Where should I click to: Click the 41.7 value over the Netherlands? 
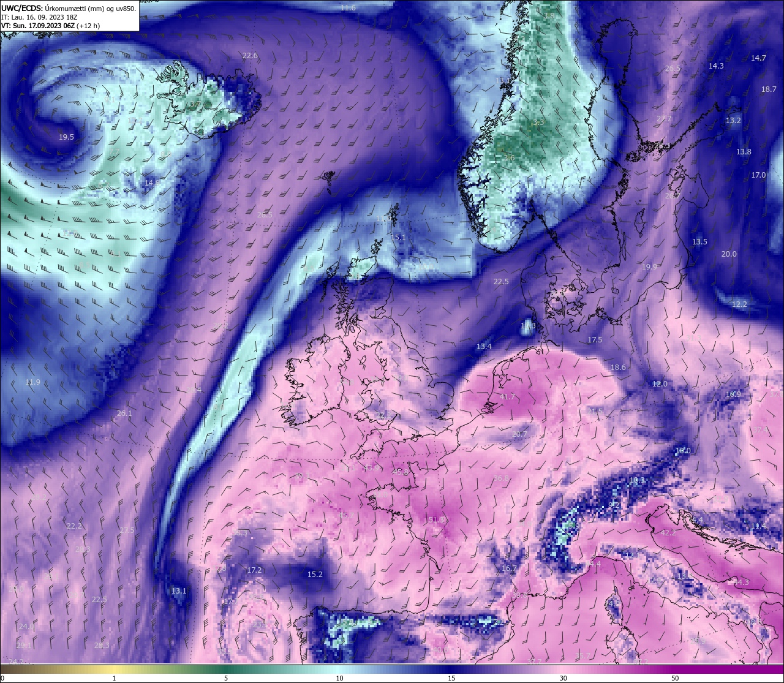tap(507, 397)
